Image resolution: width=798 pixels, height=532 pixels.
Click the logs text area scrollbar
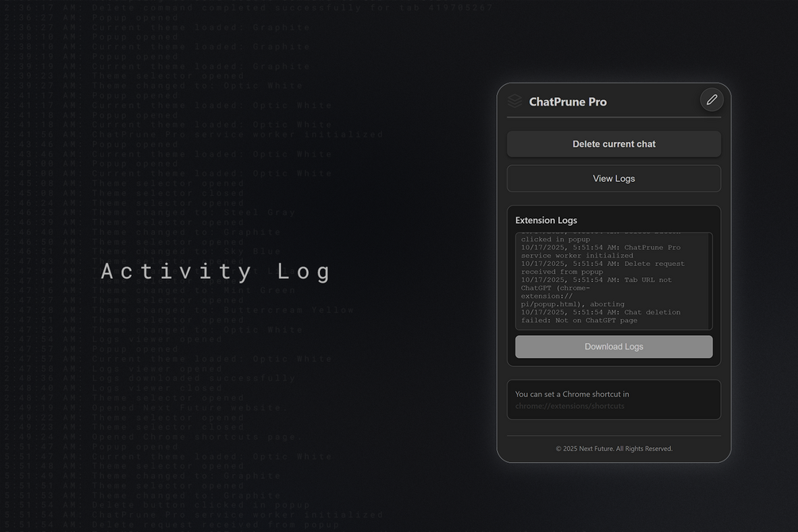[x=710, y=281]
